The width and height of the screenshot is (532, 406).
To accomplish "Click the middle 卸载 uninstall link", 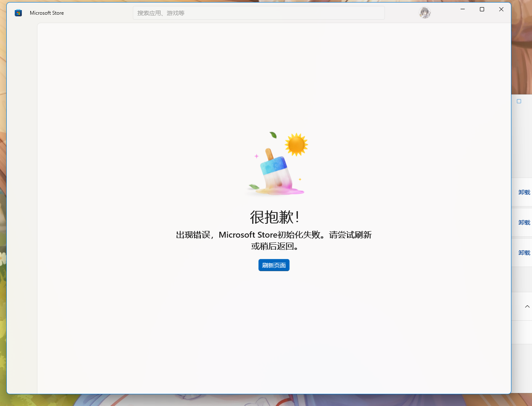I will pyautogui.click(x=524, y=223).
